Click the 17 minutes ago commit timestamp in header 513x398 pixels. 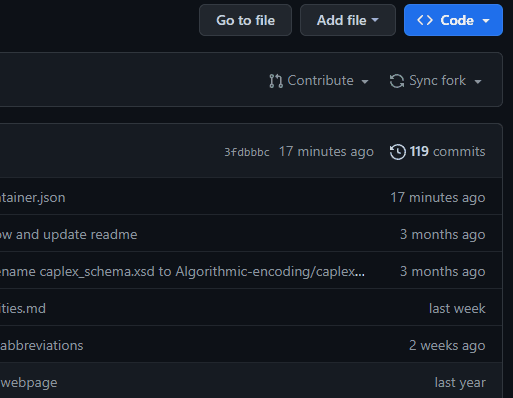click(x=326, y=152)
